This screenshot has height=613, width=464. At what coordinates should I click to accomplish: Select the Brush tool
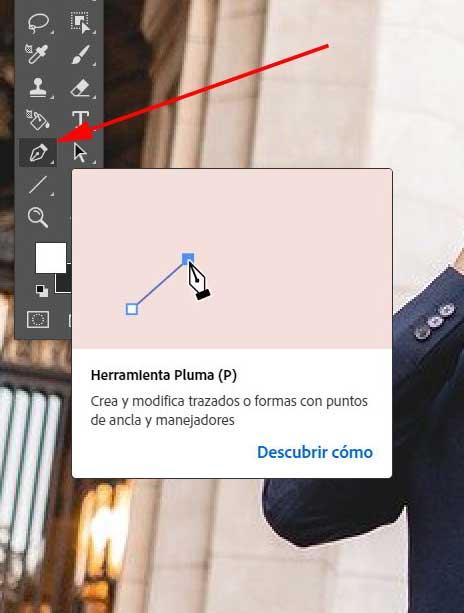(x=80, y=54)
